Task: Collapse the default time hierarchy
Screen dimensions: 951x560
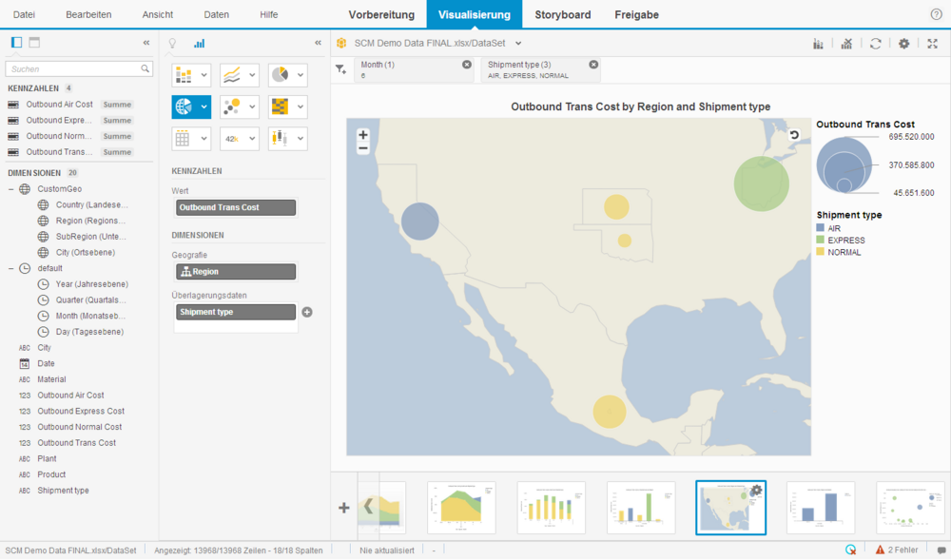Action: tap(10, 268)
